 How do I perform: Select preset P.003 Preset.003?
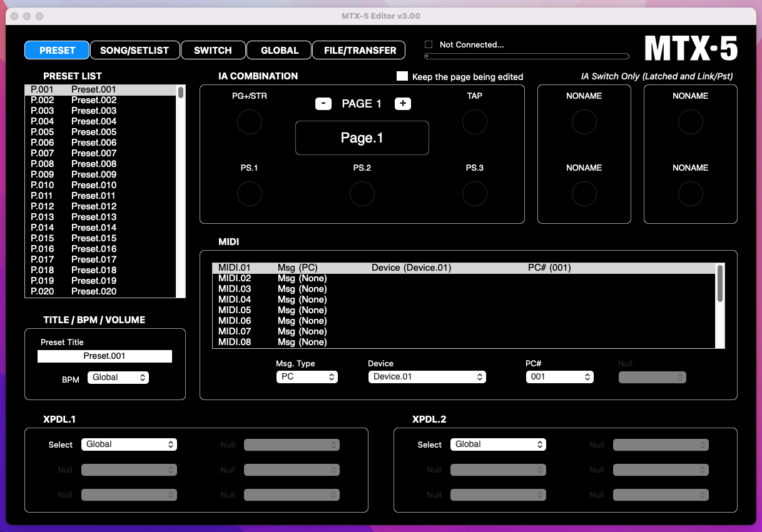click(101, 111)
